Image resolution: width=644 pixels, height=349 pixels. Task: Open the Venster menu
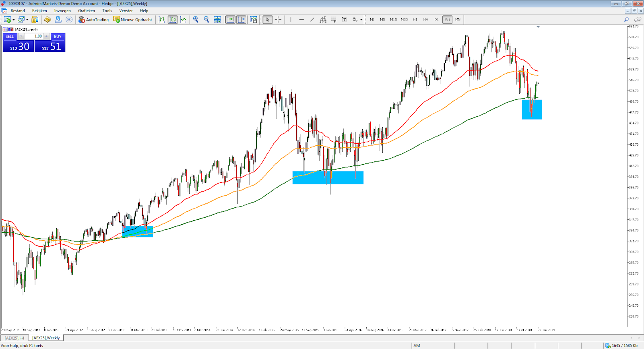pyautogui.click(x=126, y=11)
